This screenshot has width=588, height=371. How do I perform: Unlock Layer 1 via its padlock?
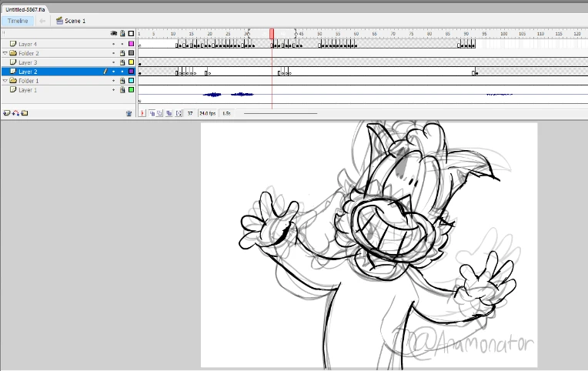(122, 89)
